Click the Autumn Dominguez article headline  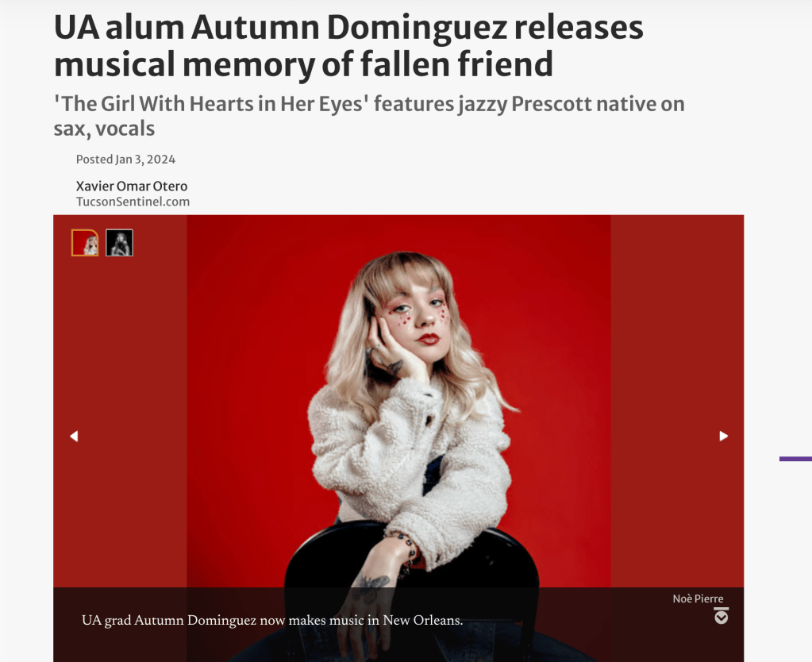tap(348, 45)
